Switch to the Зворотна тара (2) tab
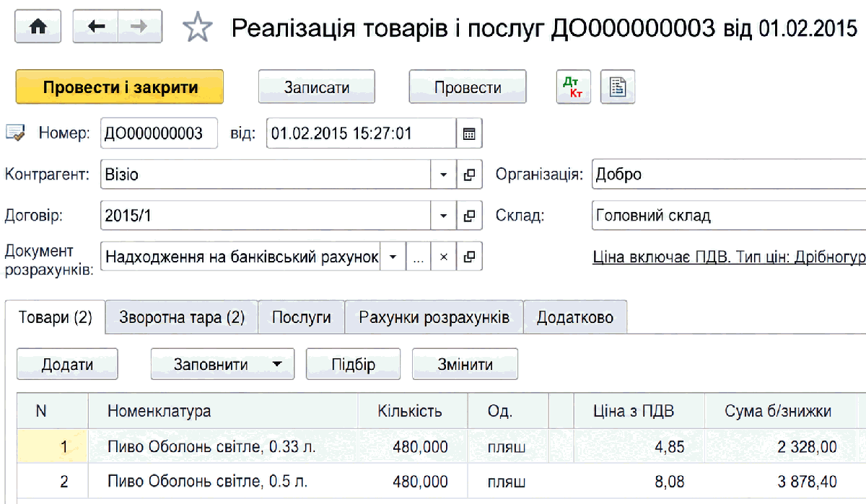The image size is (866, 504). (182, 317)
